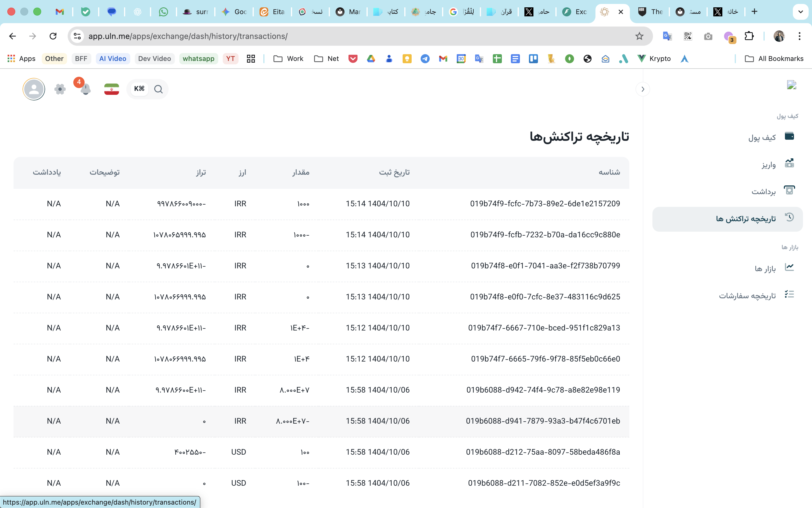This screenshot has width=812, height=508.
Task: Open the All Bookmarks folder
Action: click(x=774, y=59)
